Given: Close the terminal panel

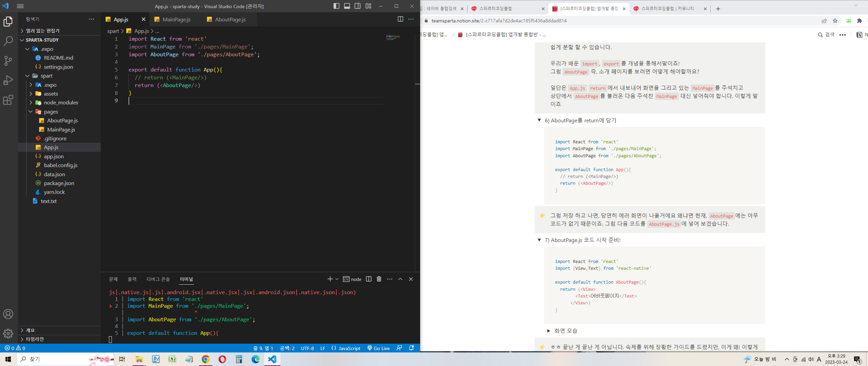Looking at the screenshot, I should [411, 279].
